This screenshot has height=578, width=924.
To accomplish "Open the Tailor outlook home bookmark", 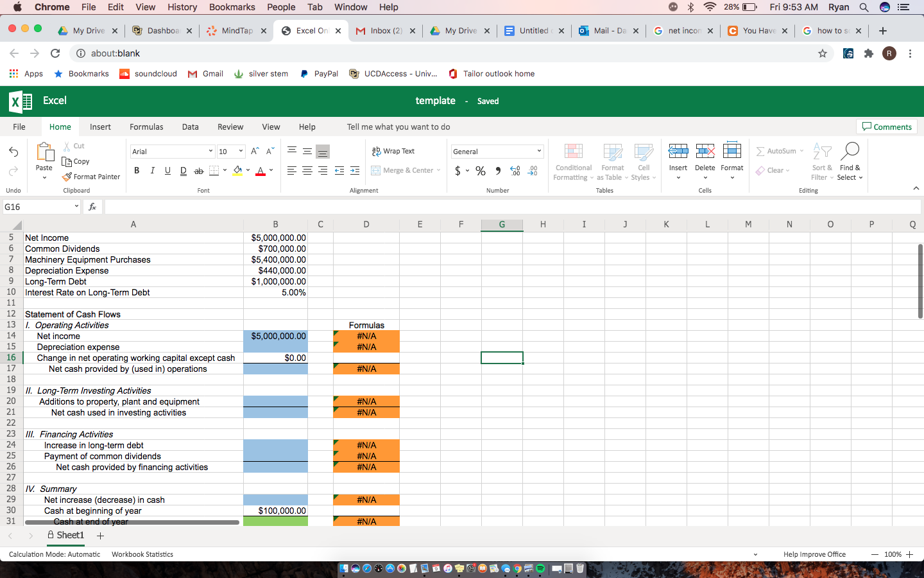I will (492, 74).
